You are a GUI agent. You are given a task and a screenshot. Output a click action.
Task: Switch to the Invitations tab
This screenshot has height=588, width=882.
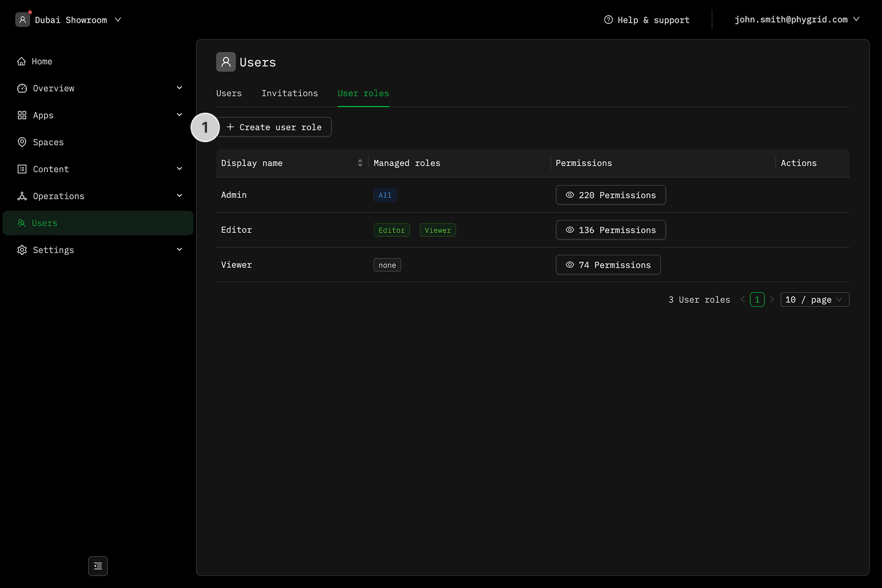pyautogui.click(x=290, y=93)
